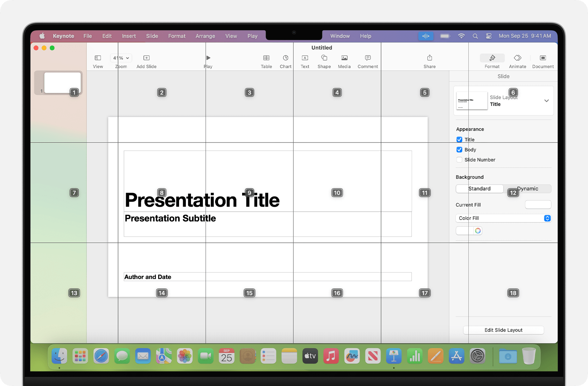Click the Author and Date text field

(268, 277)
